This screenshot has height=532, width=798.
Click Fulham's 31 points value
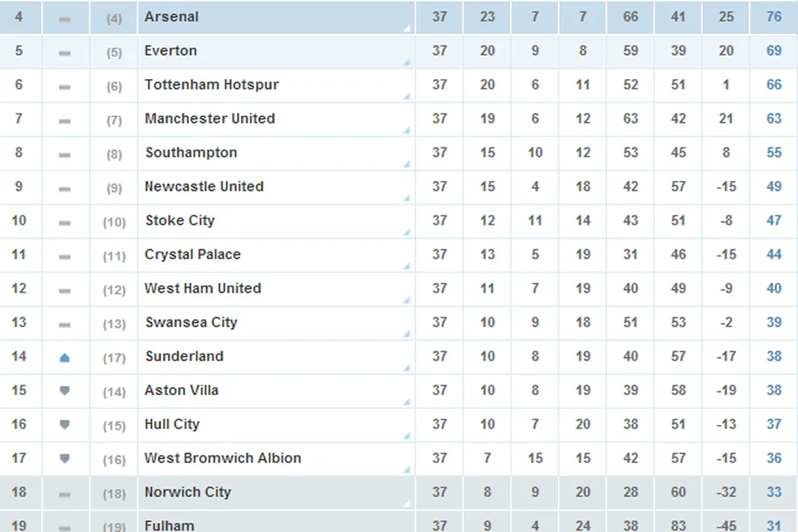[774, 525]
